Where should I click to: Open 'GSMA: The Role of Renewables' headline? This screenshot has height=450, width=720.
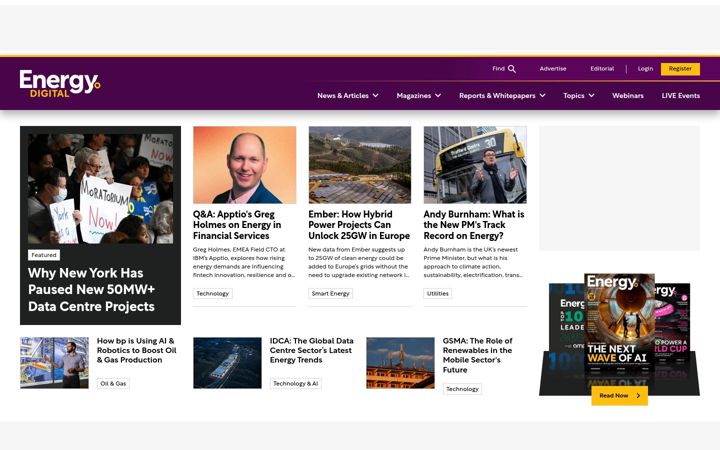[x=478, y=355]
